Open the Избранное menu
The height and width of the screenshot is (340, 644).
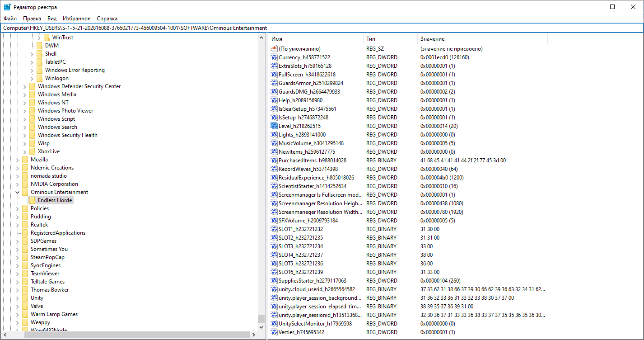click(x=77, y=19)
